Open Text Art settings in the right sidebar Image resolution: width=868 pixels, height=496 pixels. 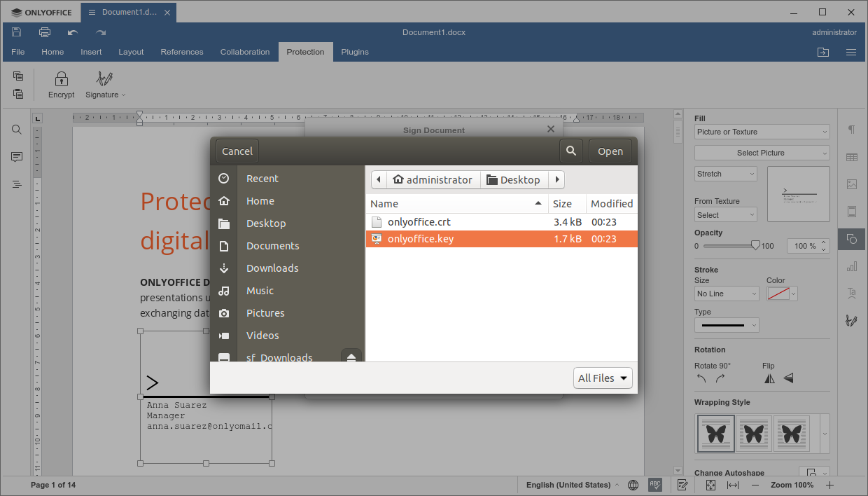coord(851,294)
